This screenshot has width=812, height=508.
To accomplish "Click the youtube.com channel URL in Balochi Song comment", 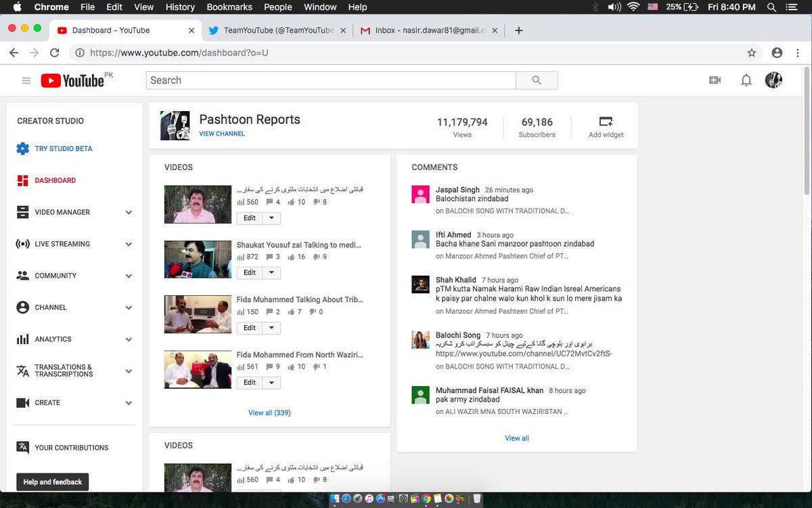I will [524, 354].
